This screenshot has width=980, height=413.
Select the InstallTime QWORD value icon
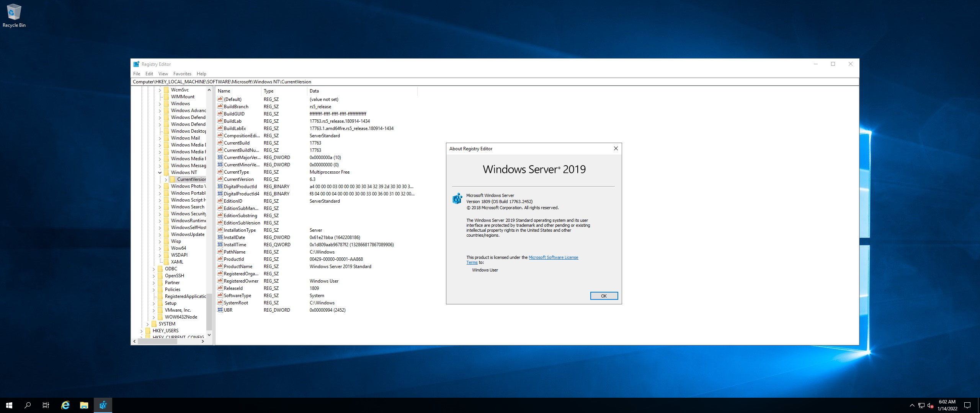220,244
